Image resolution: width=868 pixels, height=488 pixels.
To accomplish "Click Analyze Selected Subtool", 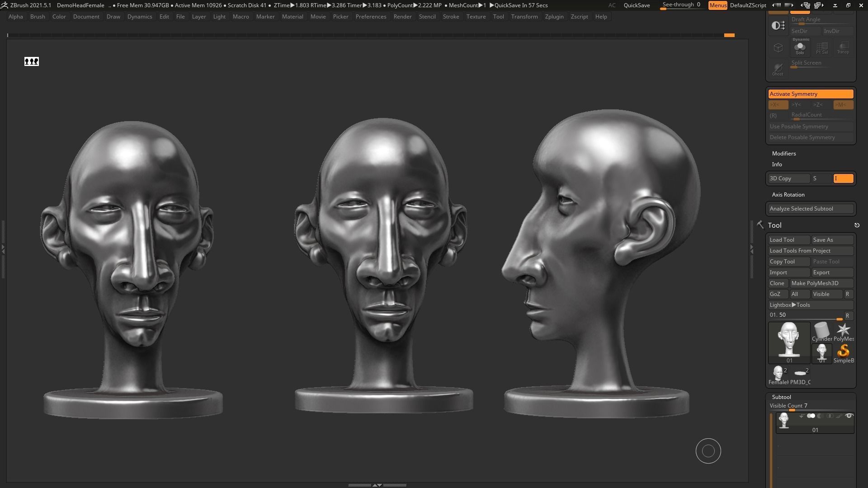I will pos(811,209).
